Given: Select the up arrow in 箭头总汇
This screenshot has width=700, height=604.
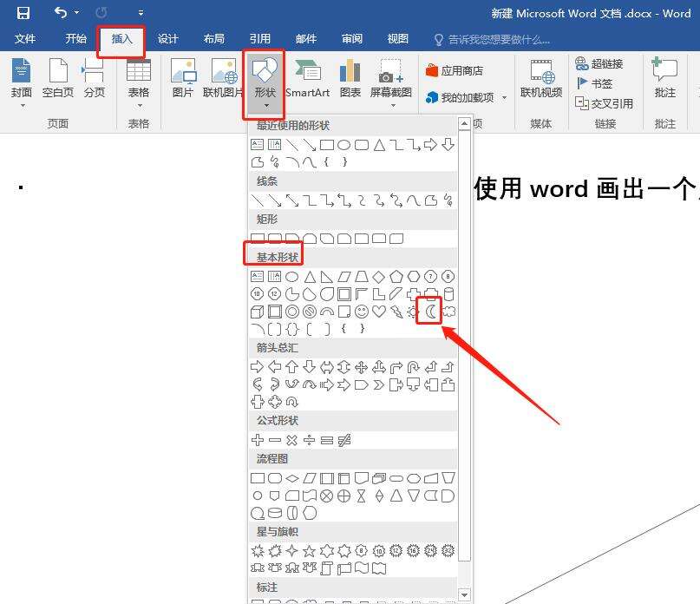Looking at the screenshot, I should click(291, 367).
